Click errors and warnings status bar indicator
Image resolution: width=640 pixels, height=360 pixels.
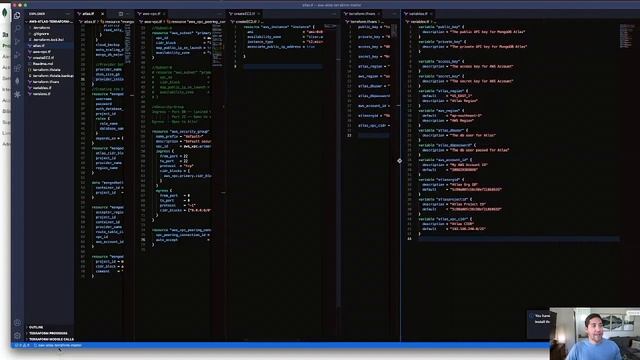(22, 345)
